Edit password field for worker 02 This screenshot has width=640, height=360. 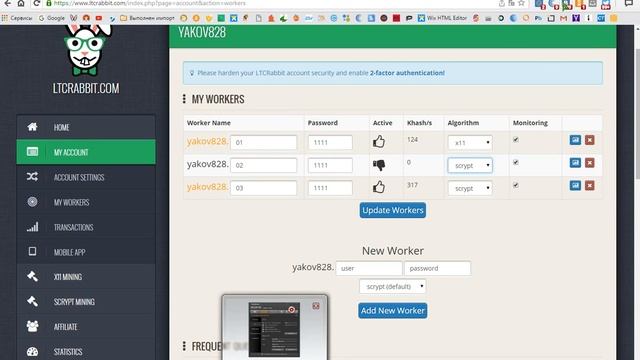point(330,165)
